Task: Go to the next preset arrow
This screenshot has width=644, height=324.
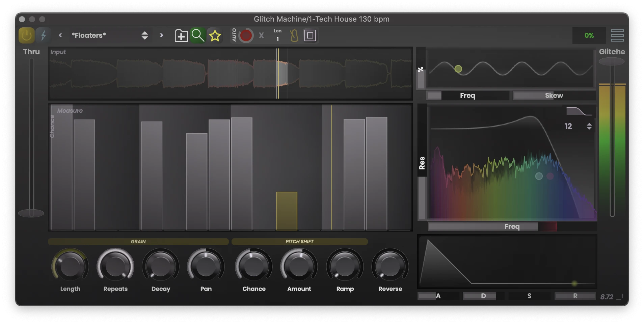Action: coord(161,35)
